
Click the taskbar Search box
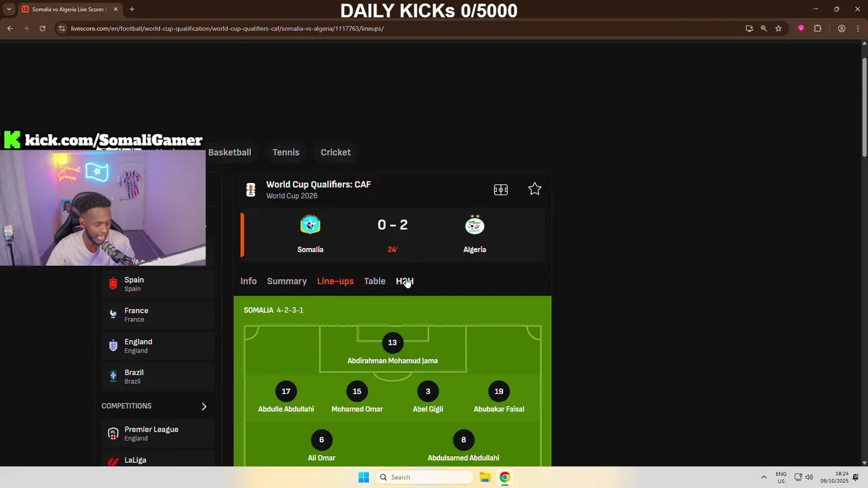424,477
